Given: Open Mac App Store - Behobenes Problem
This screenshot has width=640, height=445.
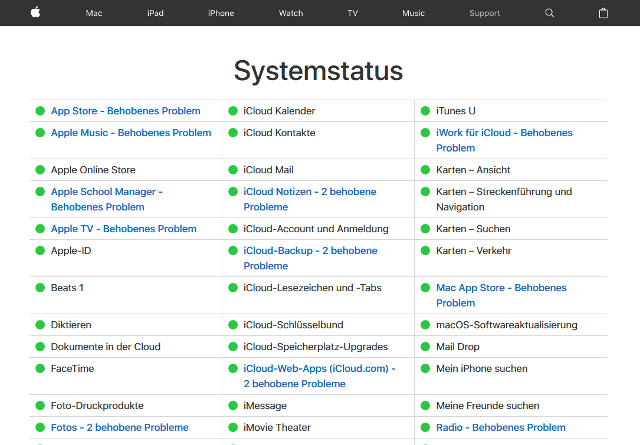Looking at the screenshot, I should (501, 295).
